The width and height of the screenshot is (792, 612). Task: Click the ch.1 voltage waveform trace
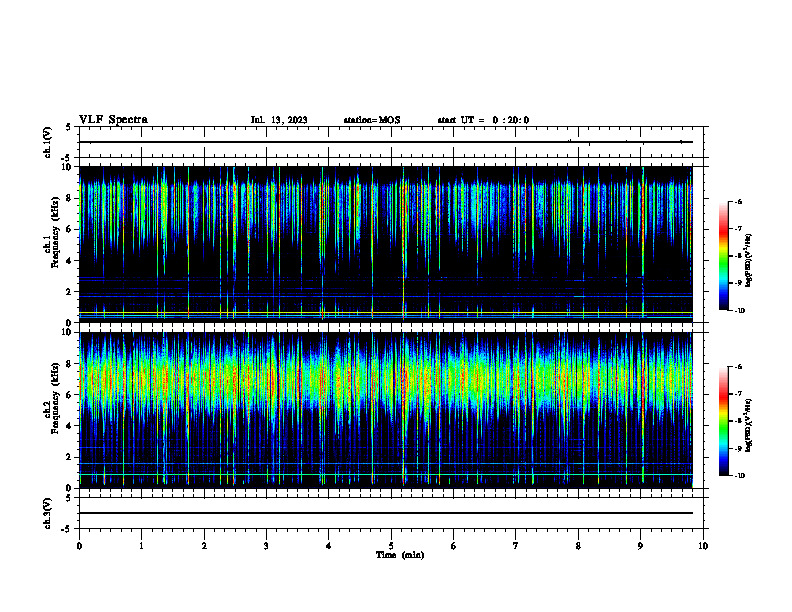point(386,142)
